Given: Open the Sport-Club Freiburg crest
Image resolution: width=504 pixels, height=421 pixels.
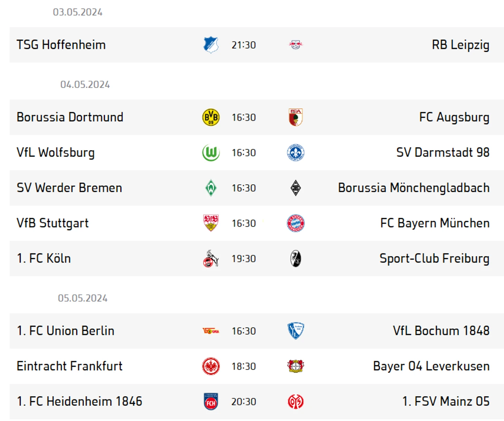Looking at the screenshot, I should pos(295,259).
